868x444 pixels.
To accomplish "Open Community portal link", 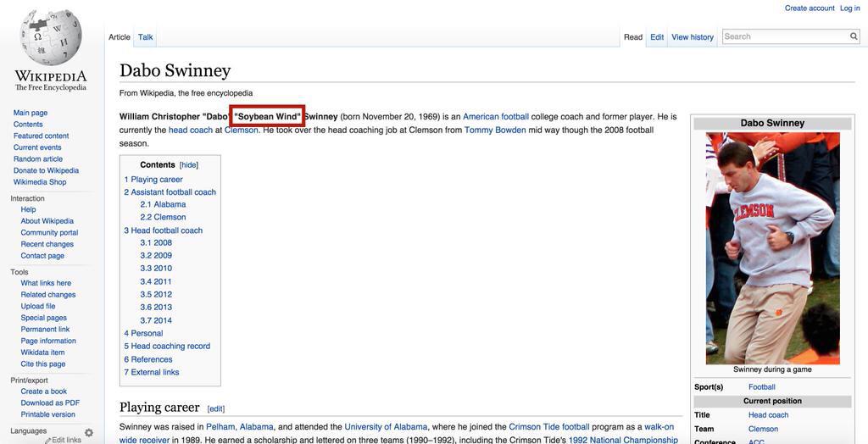I will [x=49, y=233].
